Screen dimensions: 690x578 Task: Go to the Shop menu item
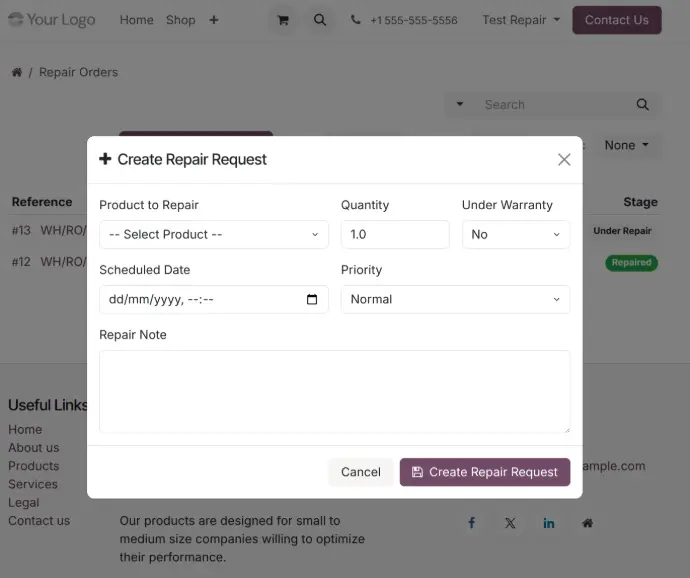point(181,20)
